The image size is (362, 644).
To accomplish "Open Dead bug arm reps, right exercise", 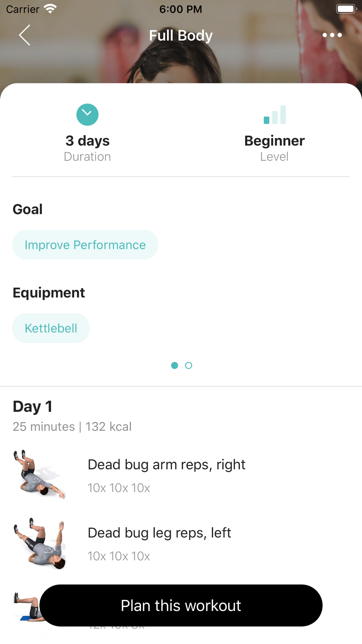I will click(x=181, y=475).
